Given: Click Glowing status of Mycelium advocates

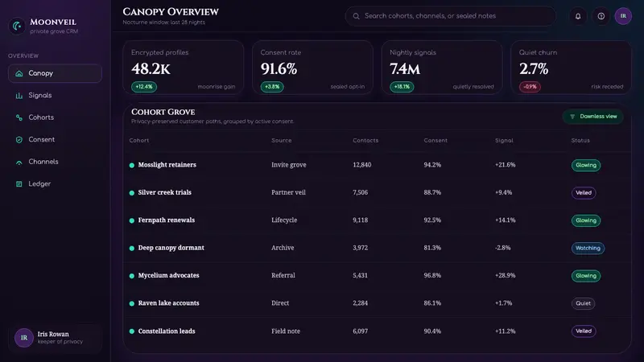Looking at the screenshot, I should coord(586,276).
